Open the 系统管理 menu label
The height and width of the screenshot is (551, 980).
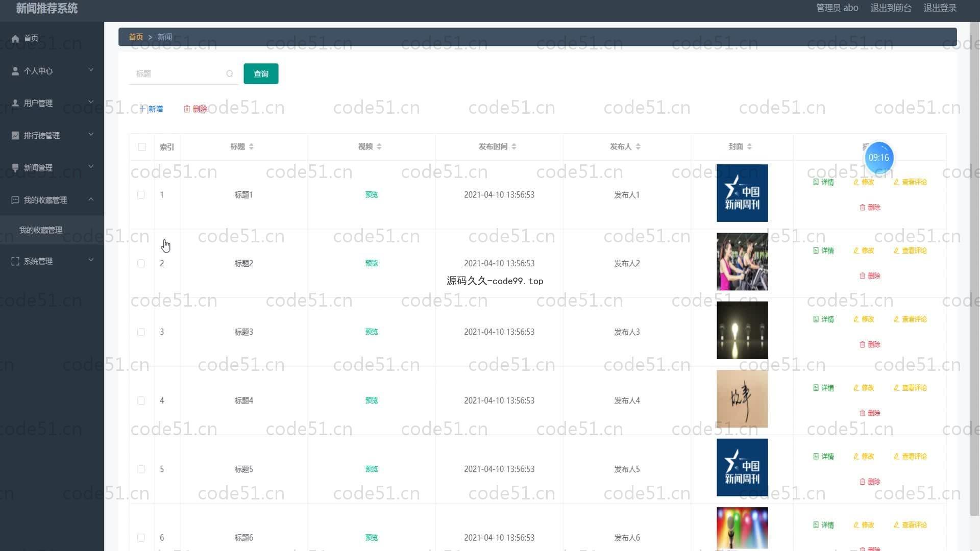(x=38, y=261)
